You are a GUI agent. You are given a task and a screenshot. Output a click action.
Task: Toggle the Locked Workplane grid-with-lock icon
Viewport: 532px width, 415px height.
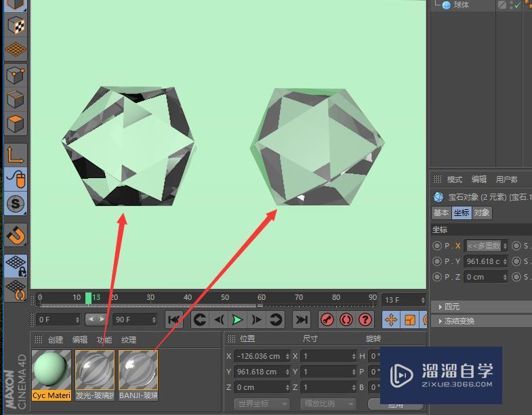(16, 266)
